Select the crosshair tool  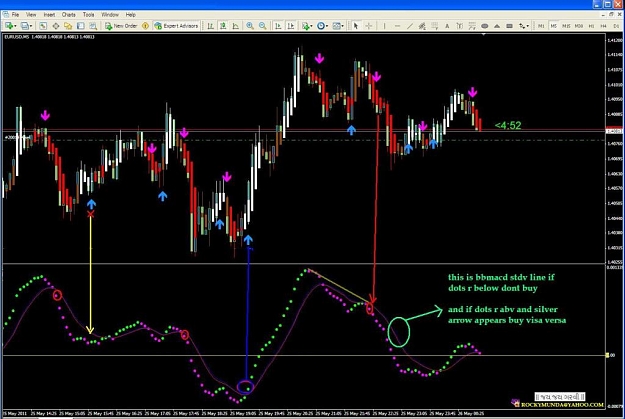pos(369,26)
